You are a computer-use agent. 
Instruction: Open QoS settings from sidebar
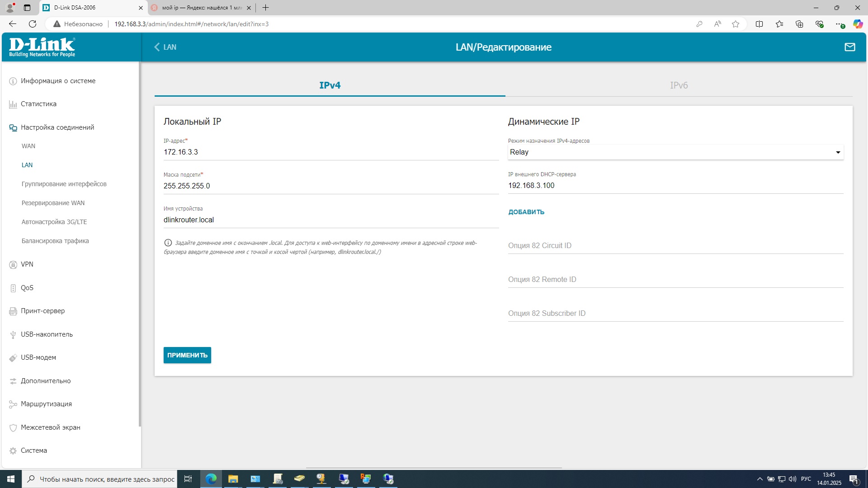27,288
